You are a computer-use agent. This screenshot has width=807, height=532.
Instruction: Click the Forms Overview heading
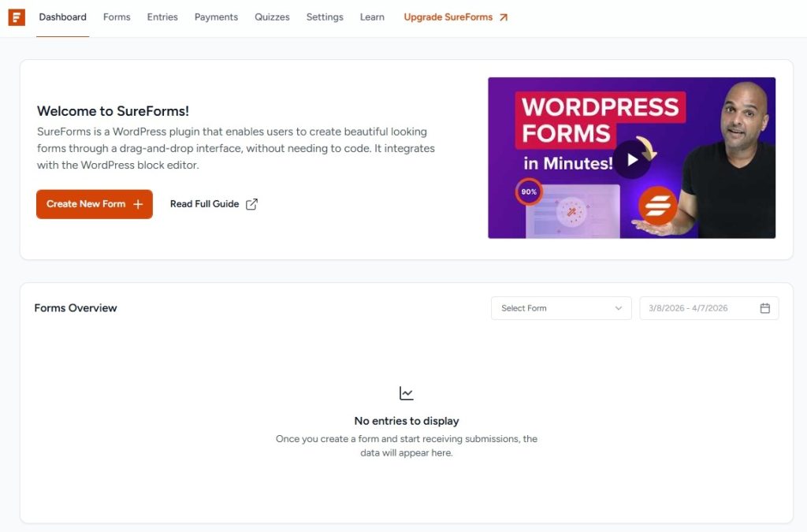pyautogui.click(x=76, y=308)
